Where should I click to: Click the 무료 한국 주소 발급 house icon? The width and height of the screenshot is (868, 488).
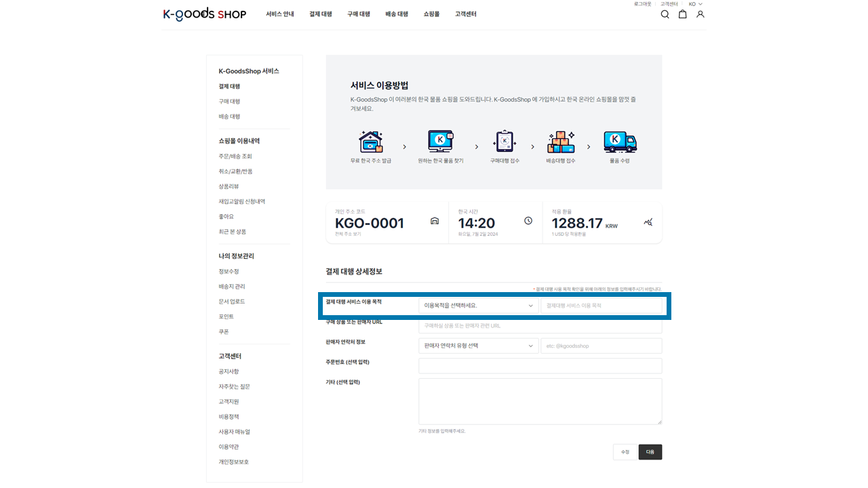tap(370, 142)
